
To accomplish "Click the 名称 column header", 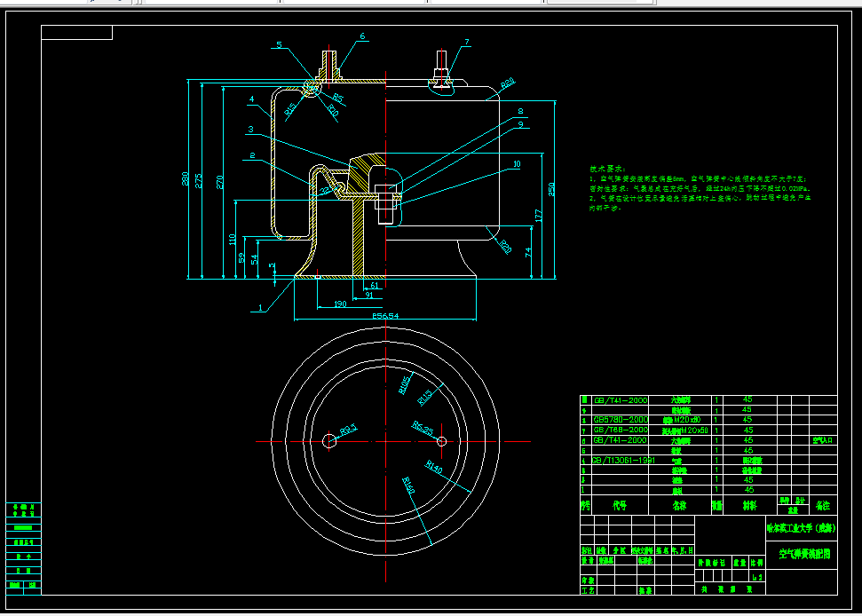I will coord(680,506).
